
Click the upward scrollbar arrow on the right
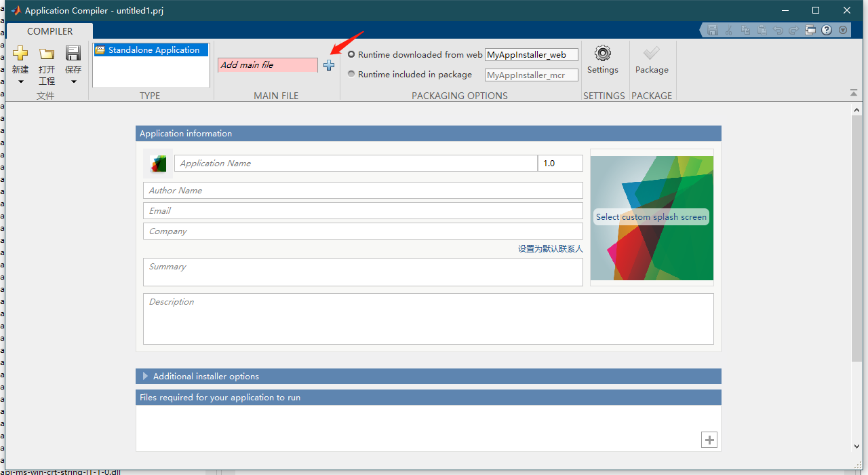click(x=856, y=109)
